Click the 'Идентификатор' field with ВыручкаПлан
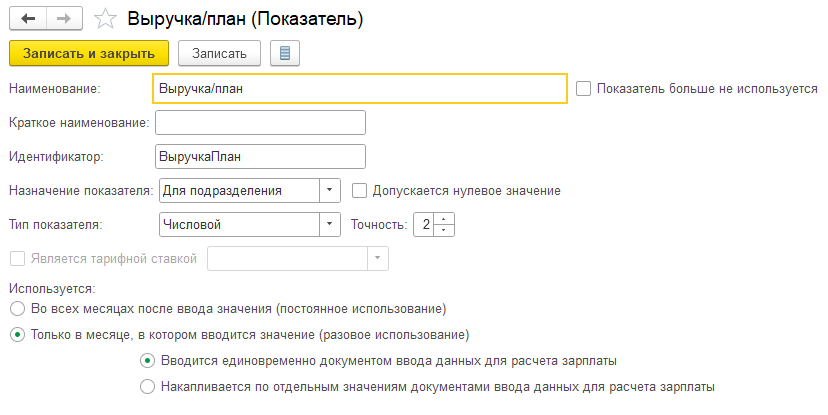 point(260,156)
